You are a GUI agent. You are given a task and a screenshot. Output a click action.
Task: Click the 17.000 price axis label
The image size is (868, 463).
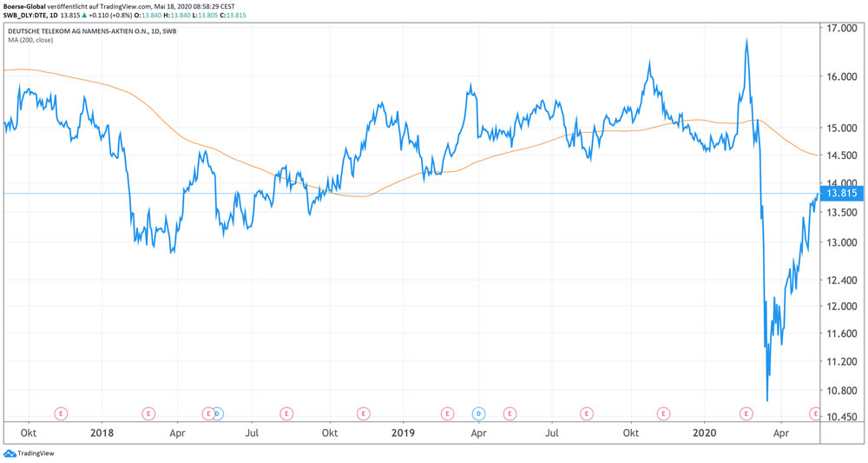[841, 28]
